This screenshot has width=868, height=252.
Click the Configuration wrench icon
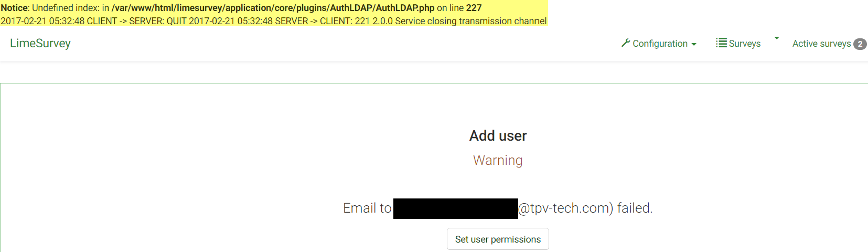pos(625,43)
